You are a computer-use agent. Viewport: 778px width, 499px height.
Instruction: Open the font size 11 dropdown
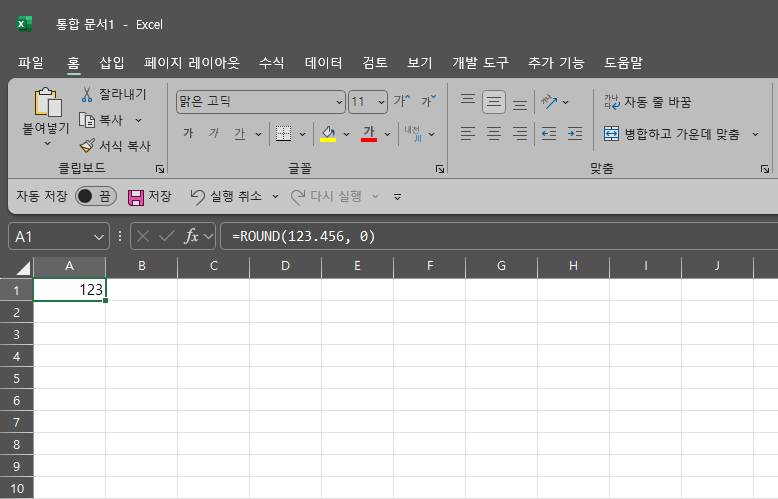[x=381, y=102]
